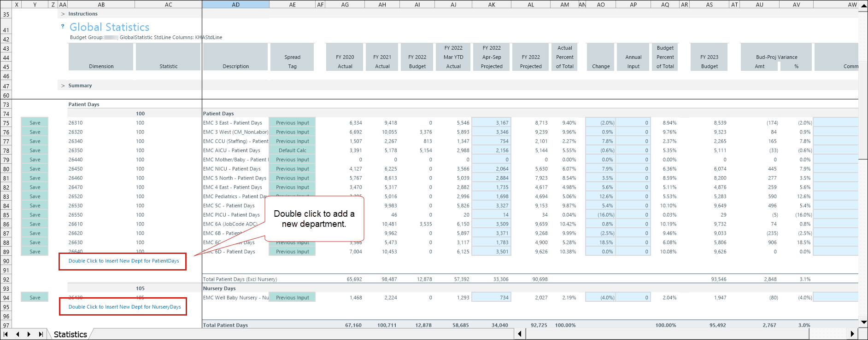This screenshot has height=340, width=868.
Task: Open Spread Tag dropdown for EMC AICU row
Action: tap(292, 150)
